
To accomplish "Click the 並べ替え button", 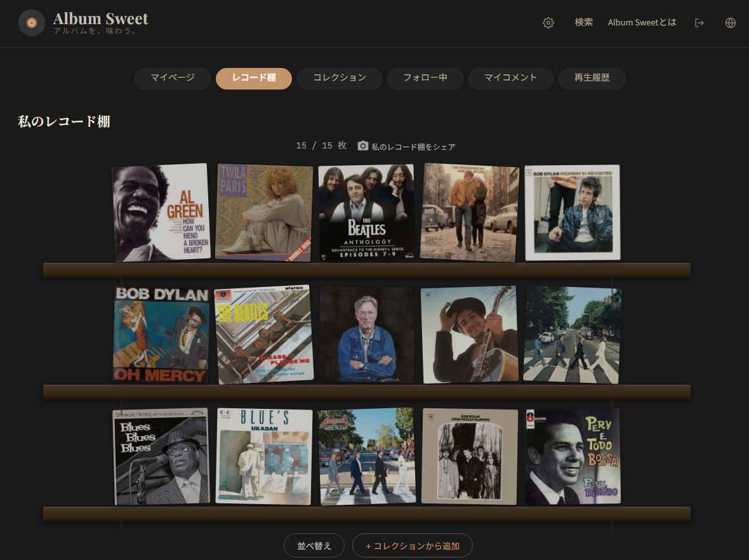I will [314, 545].
